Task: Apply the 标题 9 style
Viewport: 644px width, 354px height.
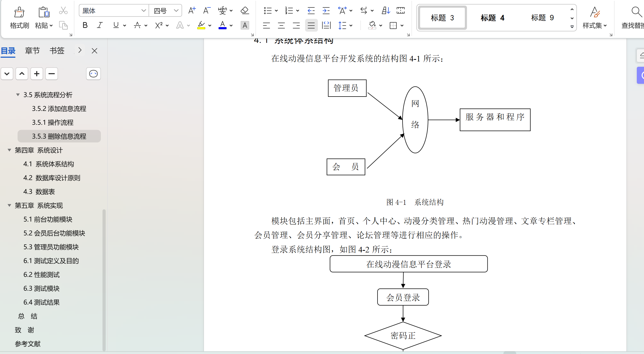Action: click(542, 18)
